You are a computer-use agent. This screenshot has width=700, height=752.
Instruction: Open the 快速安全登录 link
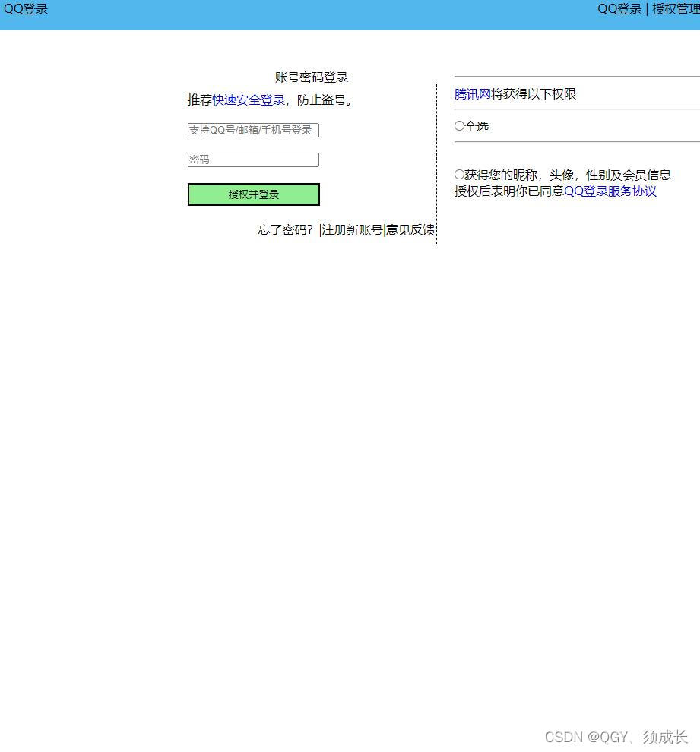249,100
